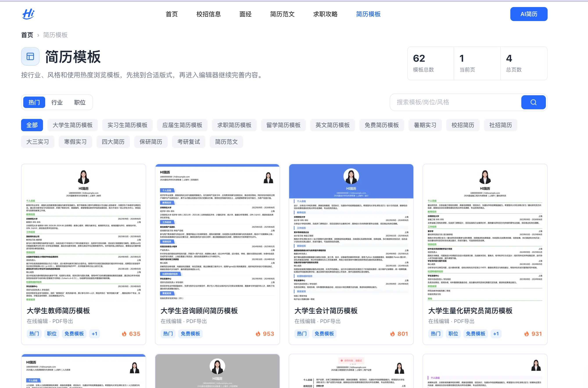The width and height of the screenshot is (588, 388).
Task: Select the 行业 sort tab
Action: (x=57, y=102)
